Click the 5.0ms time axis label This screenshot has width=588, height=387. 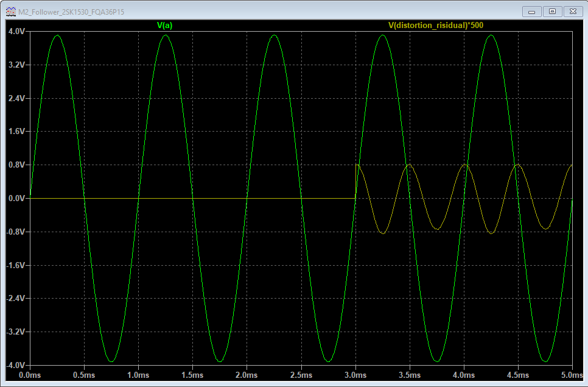(572, 375)
